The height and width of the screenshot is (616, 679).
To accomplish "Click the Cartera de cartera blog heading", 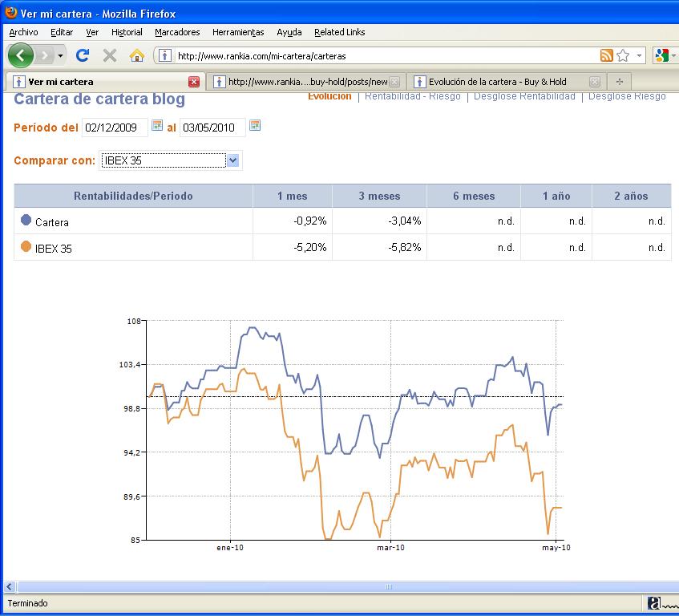I will [x=99, y=99].
